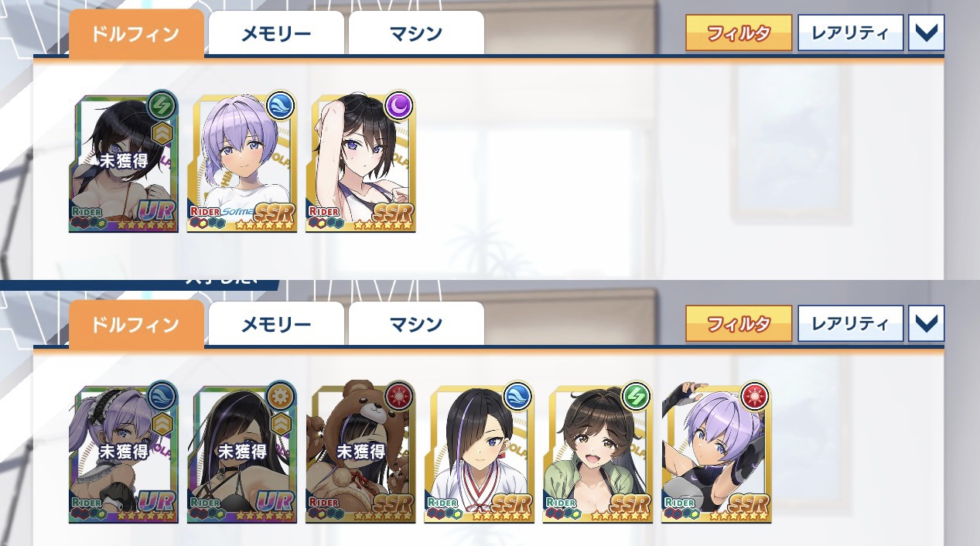Select the top SSR card with raised arm
980x546 pixels.
[360, 162]
